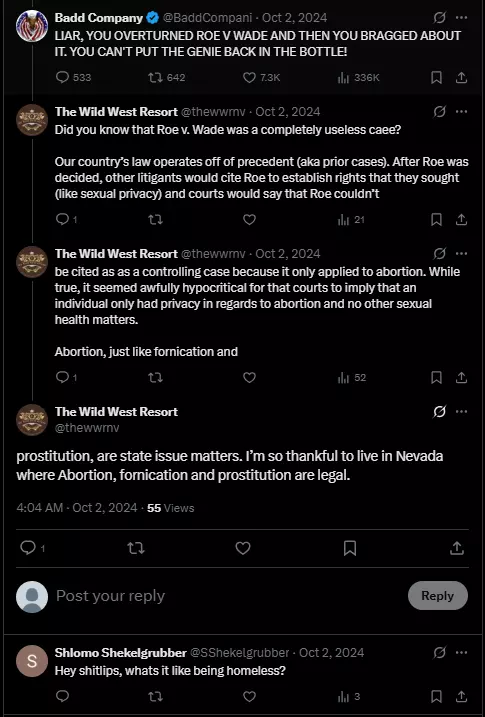Share the main Nevada tweet
This screenshot has height=717, width=485.
[457, 548]
